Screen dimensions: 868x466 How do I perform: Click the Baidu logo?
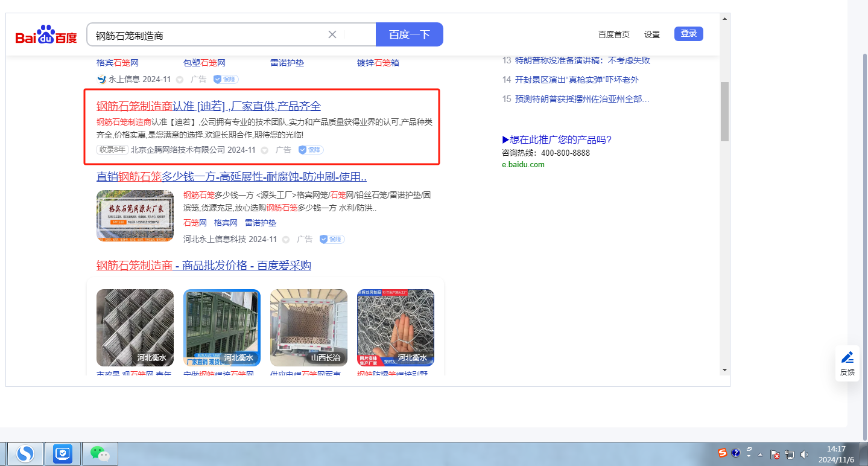click(x=46, y=35)
